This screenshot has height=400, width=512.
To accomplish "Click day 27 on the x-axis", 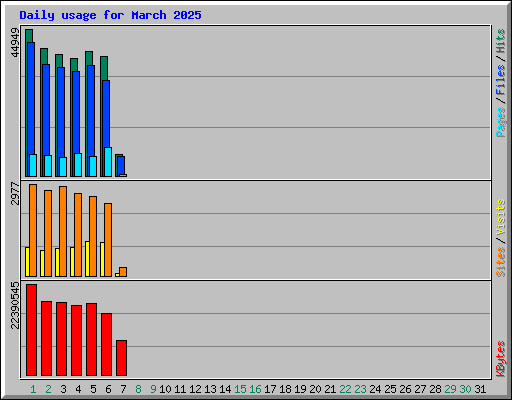I will pyautogui.click(x=420, y=389).
